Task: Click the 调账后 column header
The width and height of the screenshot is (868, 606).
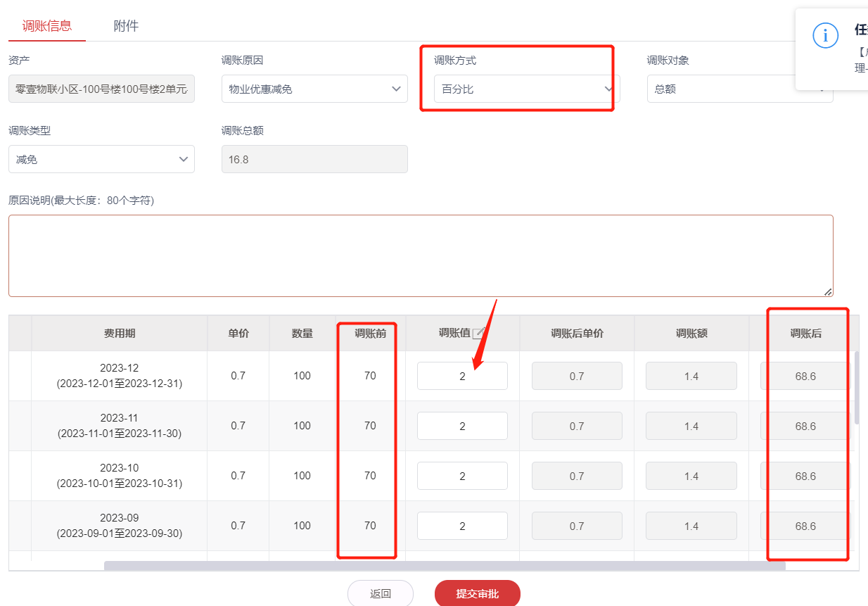Action: tap(805, 334)
